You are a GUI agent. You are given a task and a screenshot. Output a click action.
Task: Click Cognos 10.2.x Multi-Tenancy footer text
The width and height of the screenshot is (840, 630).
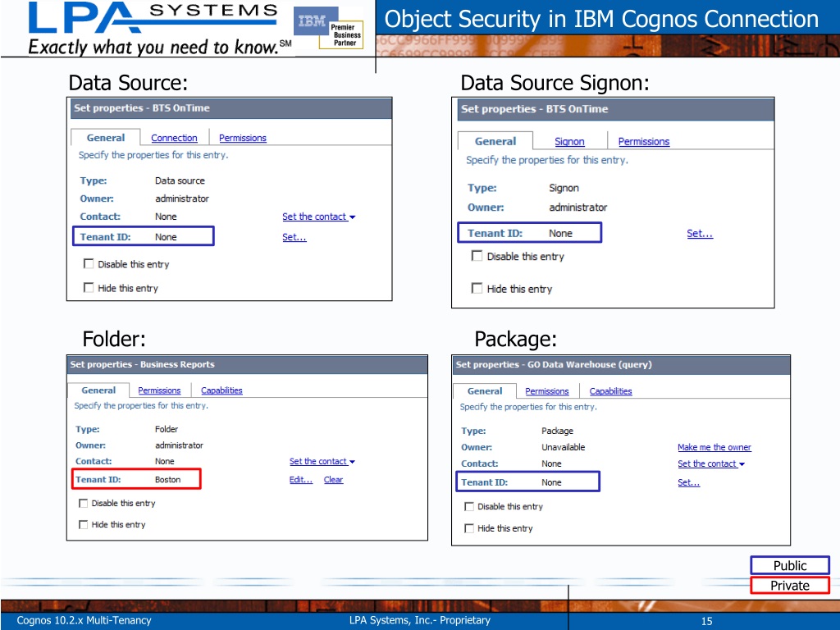click(x=84, y=620)
